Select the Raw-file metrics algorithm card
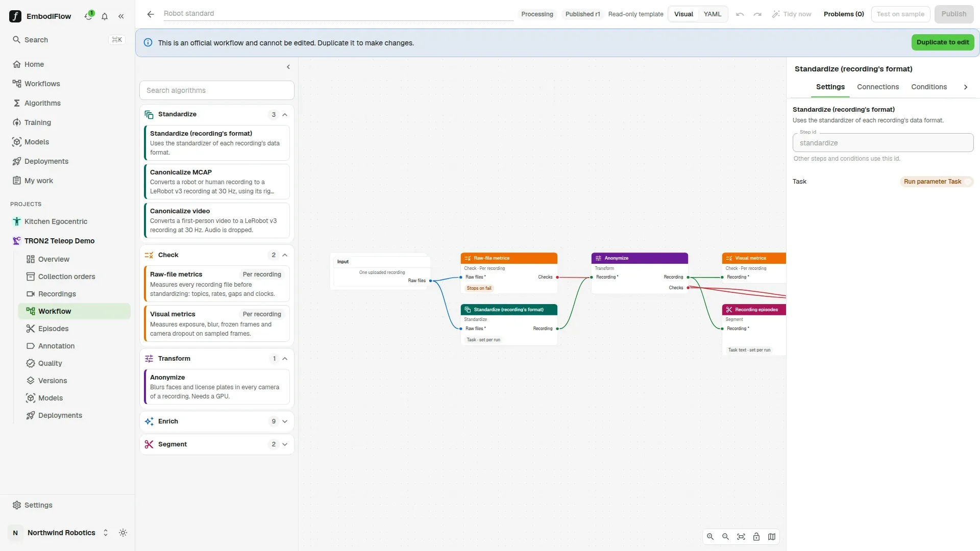The image size is (980, 551). click(217, 284)
